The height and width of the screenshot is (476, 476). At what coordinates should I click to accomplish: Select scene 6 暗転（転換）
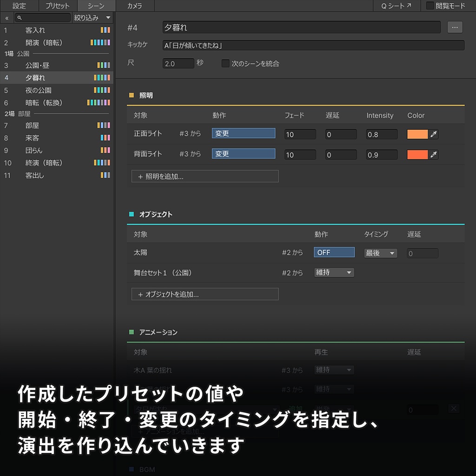[x=57, y=103]
